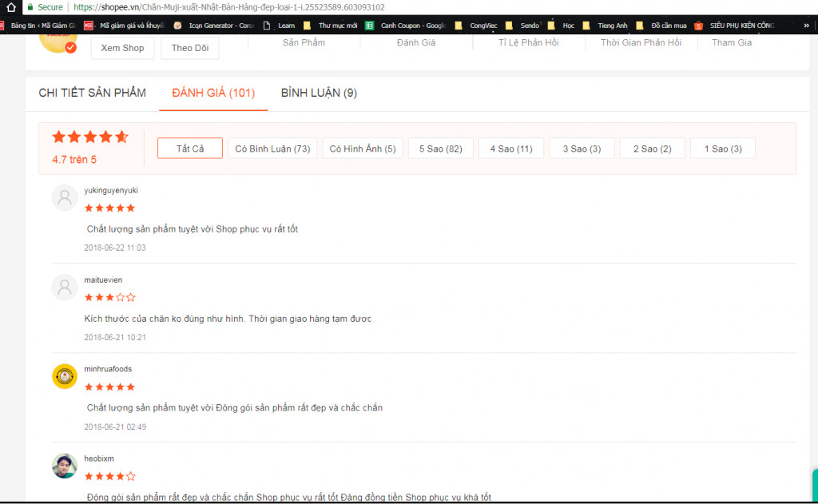This screenshot has width=818, height=504.
Task: Expand the Tiếng Anh bookmark folder
Action: [x=606, y=26]
